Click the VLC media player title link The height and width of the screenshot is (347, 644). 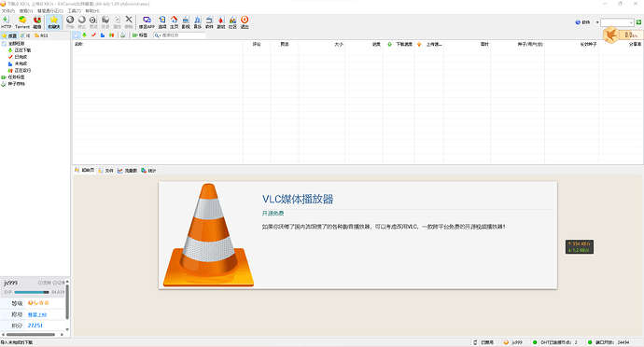298,200
